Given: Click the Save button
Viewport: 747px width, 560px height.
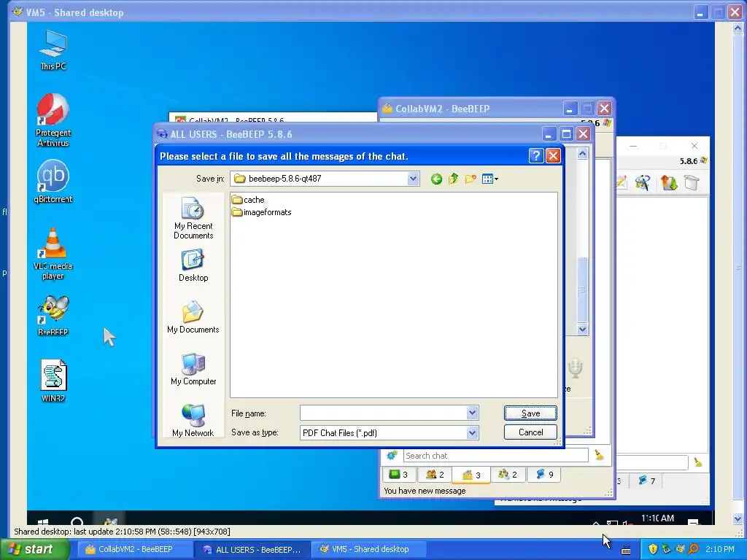Looking at the screenshot, I should coord(530,413).
